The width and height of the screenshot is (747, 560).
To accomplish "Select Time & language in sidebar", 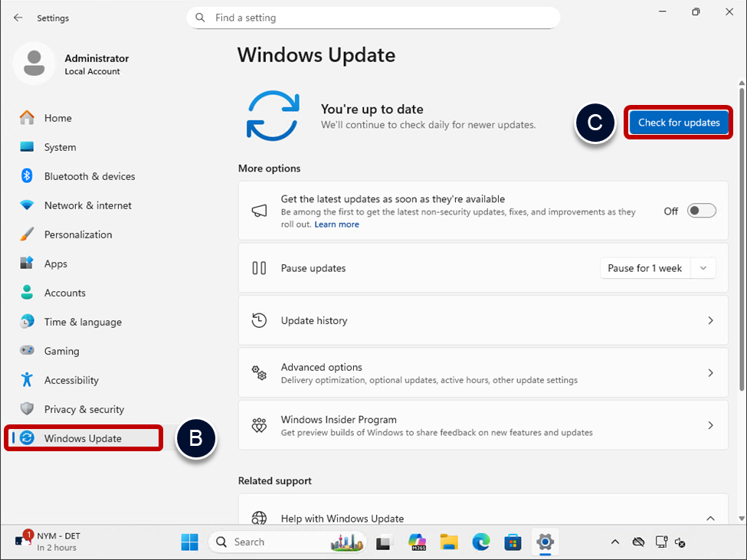I will pos(83,322).
